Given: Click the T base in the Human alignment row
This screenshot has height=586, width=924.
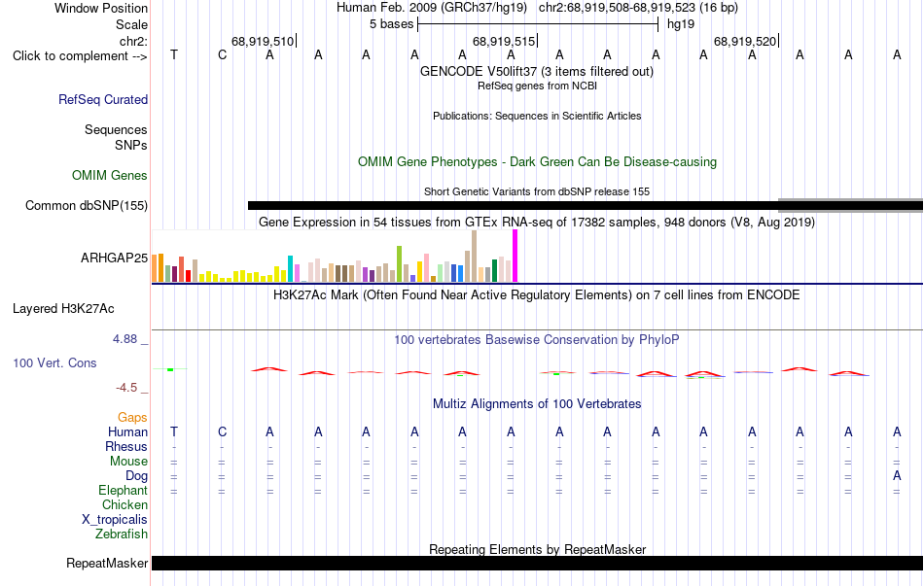Looking at the screenshot, I should point(174,432).
